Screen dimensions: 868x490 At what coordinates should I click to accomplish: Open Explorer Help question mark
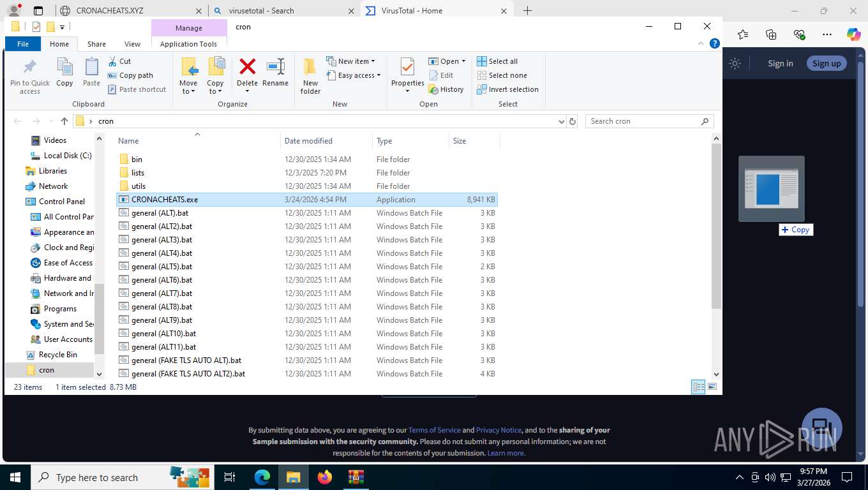715,43
